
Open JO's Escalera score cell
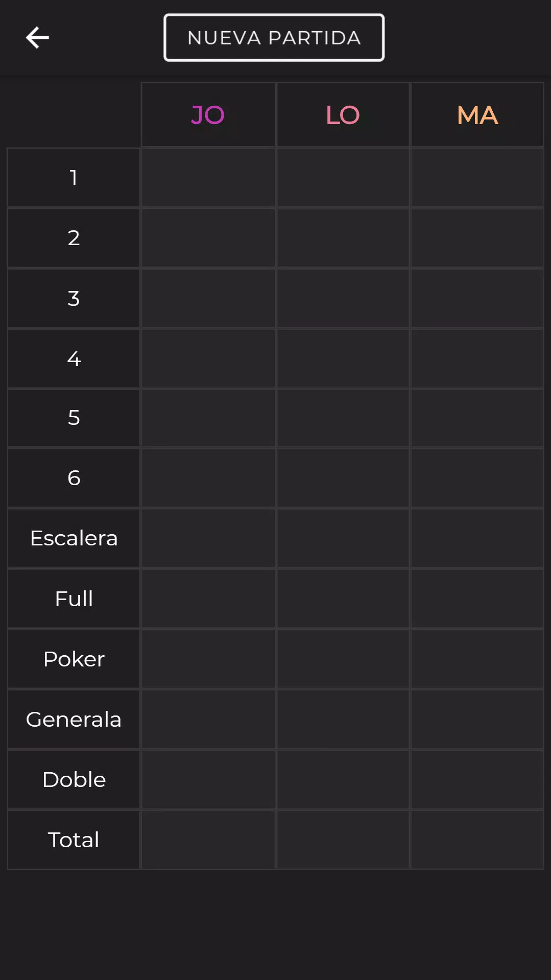coord(208,538)
